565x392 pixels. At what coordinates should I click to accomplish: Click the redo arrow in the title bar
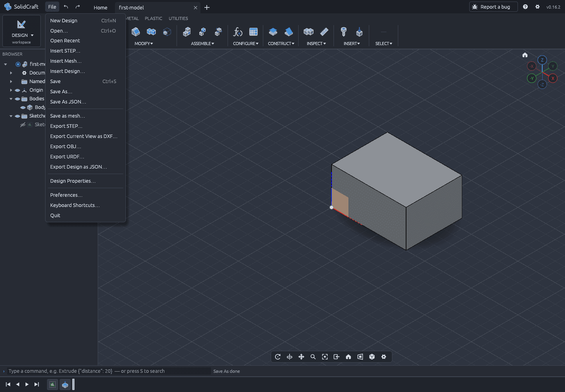tap(78, 7)
